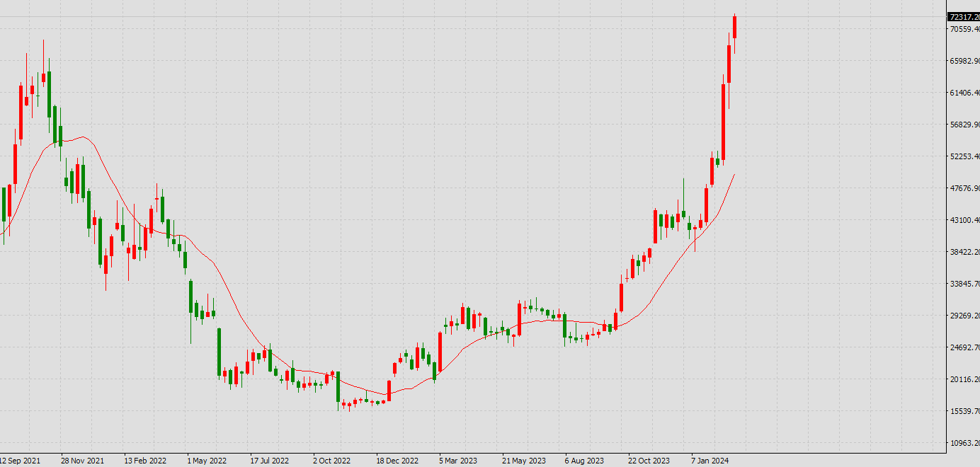Select the 17 Jul 2022 date label
980x467 pixels.
coord(269,461)
